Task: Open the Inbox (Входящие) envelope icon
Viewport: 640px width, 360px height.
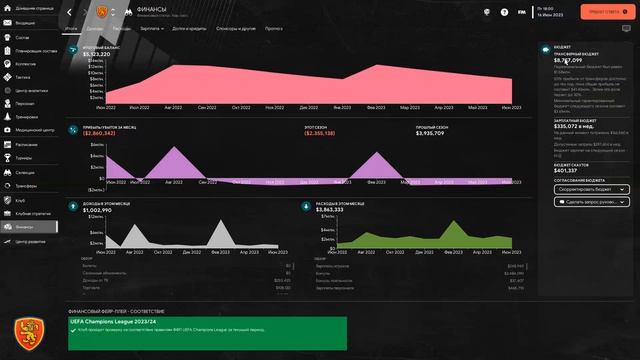Action: coord(7,23)
